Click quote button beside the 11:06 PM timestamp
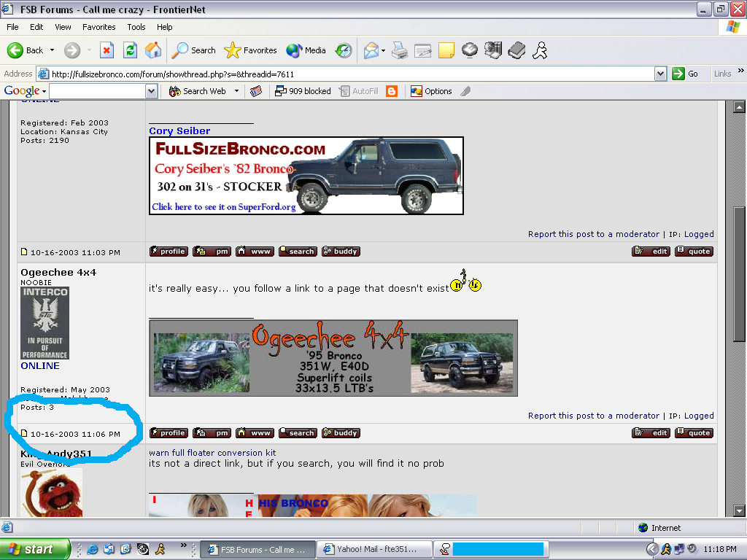The height and width of the screenshot is (560, 747). [x=694, y=433]
